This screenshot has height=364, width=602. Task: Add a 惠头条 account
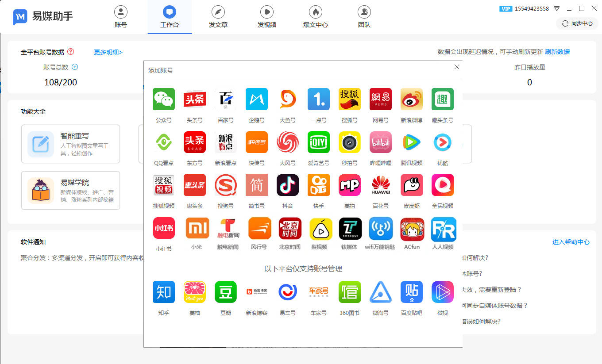pos(195,185)
